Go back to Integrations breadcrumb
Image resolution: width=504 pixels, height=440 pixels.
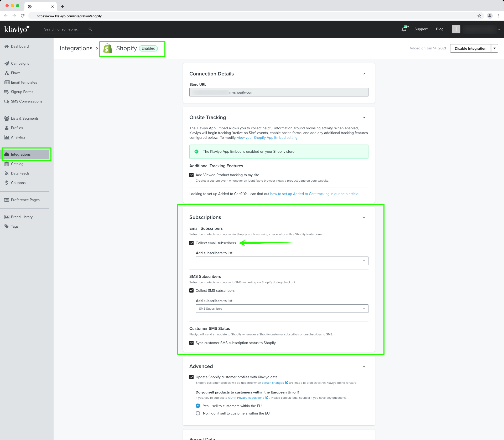click(76, 48)
